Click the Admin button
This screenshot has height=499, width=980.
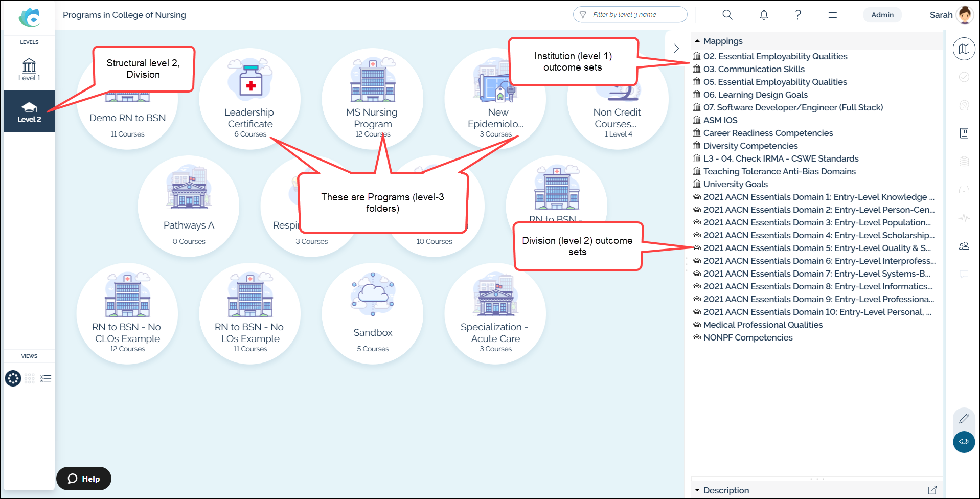coord(882,15)
